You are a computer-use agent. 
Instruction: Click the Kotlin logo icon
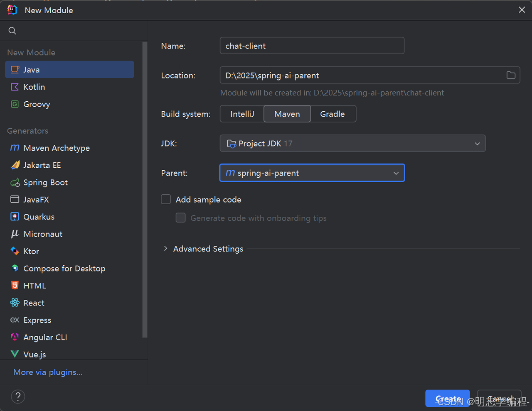click(15, 87)
